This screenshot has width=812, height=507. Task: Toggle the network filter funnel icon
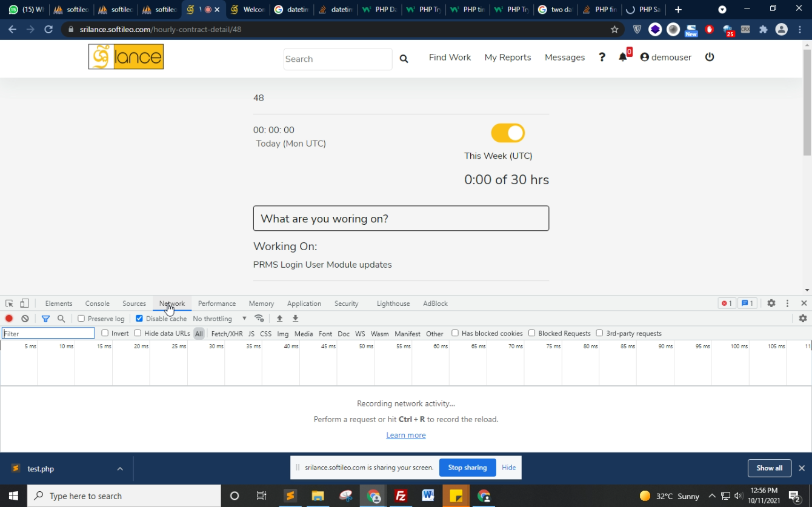click(x=45, y=319)
